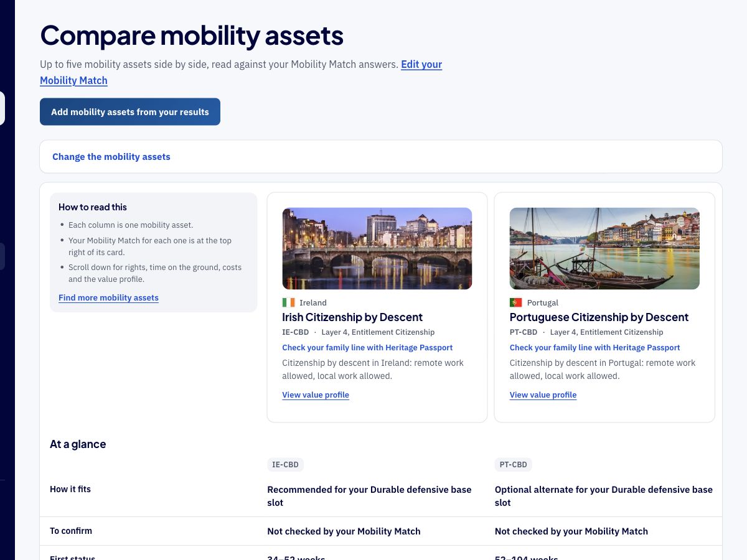The height and width of the screenshot is (560, 747).
Task: Open the Dublin bridge photo thumbnail
Action: click(377, 248)
